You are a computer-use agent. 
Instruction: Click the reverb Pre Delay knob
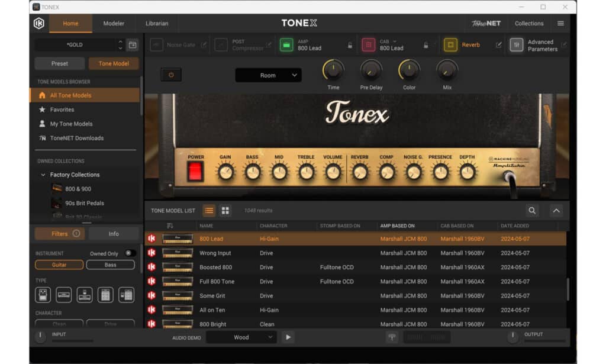click(x=371, y=70)
